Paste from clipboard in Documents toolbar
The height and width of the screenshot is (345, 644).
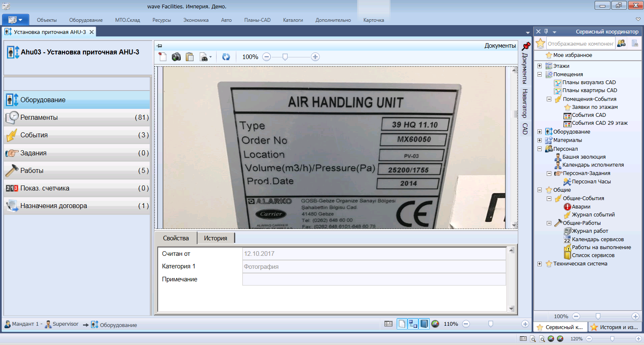pos(190,57)
